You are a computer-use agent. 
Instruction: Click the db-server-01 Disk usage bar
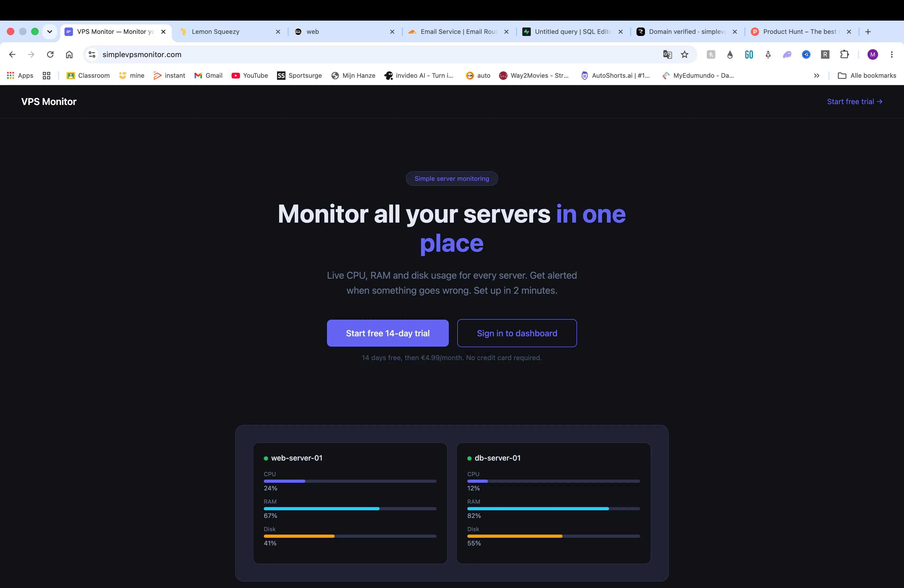click(554, 536)
